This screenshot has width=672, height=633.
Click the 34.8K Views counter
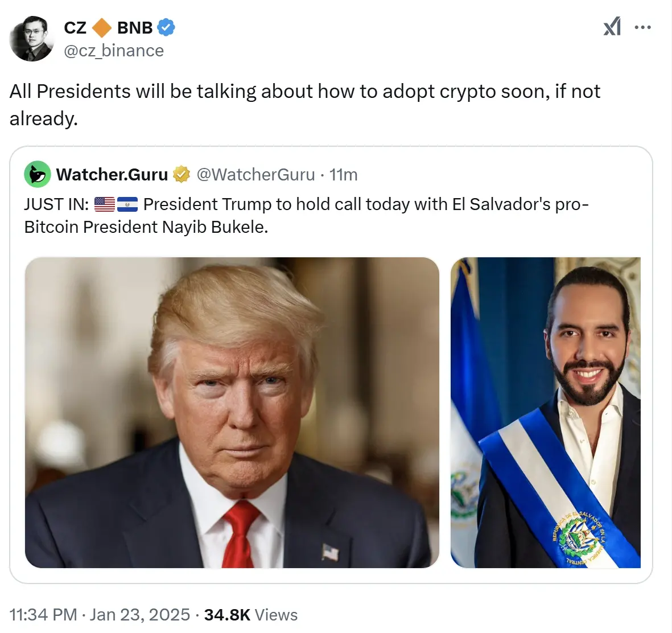251,615
